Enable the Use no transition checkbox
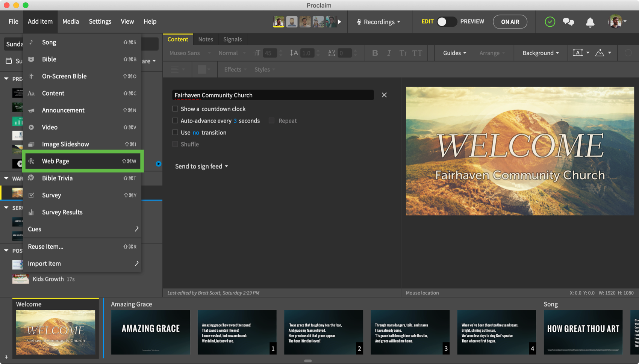The width and height of the screenshot is (639, 364). 175,133
